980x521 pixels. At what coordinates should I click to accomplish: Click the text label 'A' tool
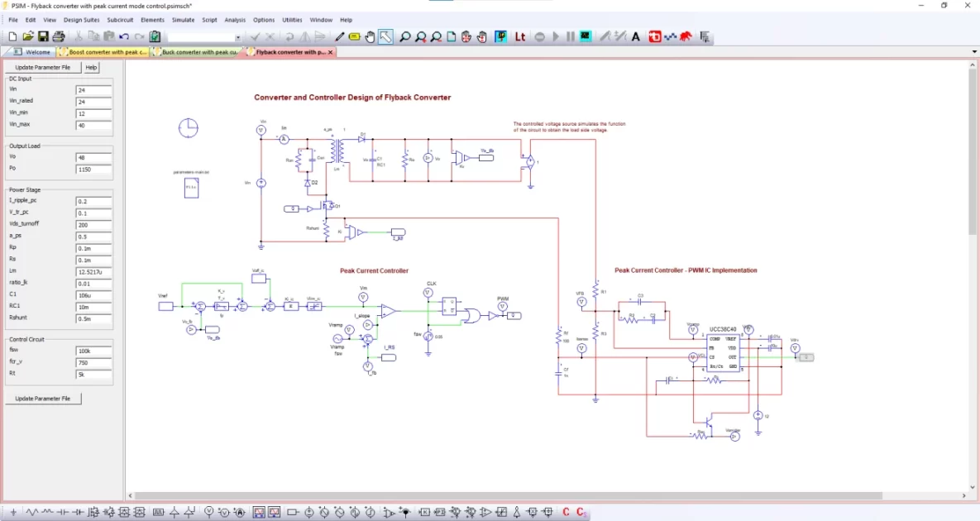[636, 36]
